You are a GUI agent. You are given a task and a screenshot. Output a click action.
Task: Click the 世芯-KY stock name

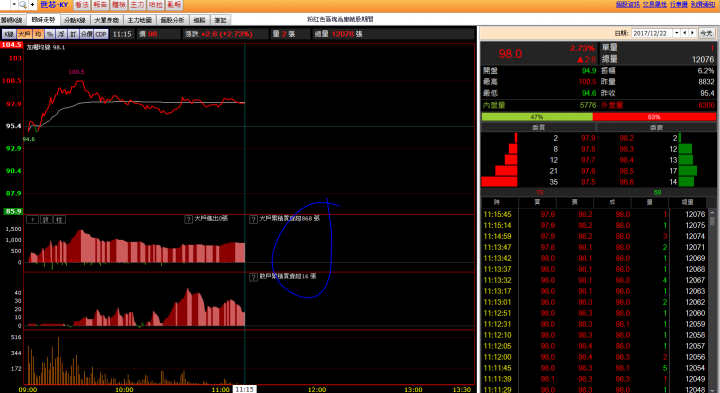point(54,5)
